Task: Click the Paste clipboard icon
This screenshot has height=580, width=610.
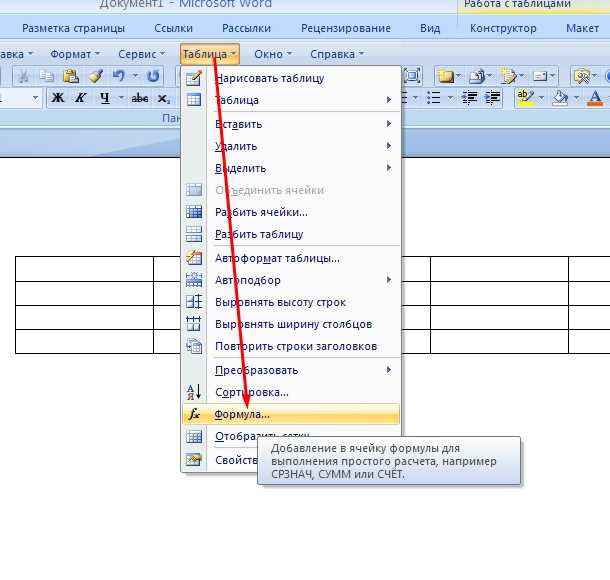Action: 71,76
